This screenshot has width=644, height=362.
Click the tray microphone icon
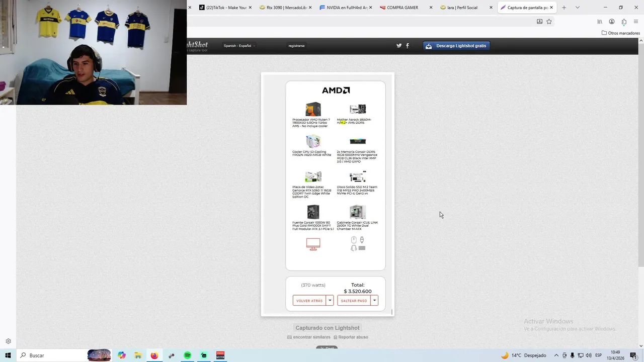572,355
